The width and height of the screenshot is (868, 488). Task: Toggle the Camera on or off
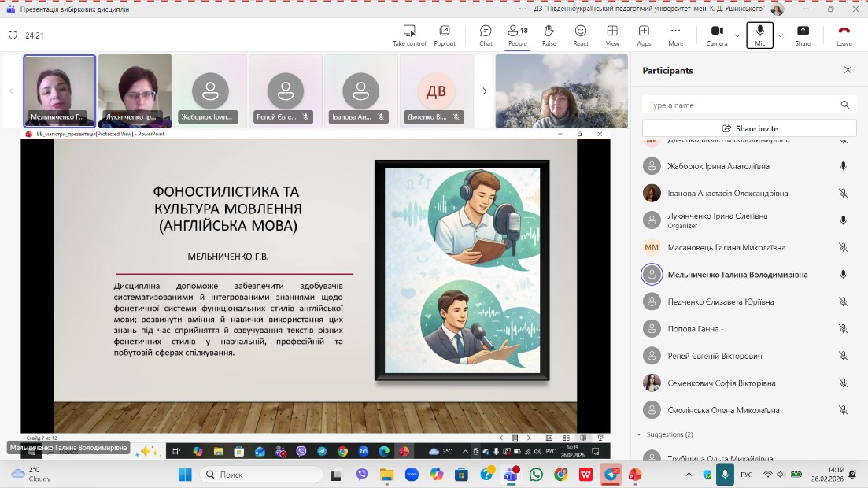tap(716, 35)
